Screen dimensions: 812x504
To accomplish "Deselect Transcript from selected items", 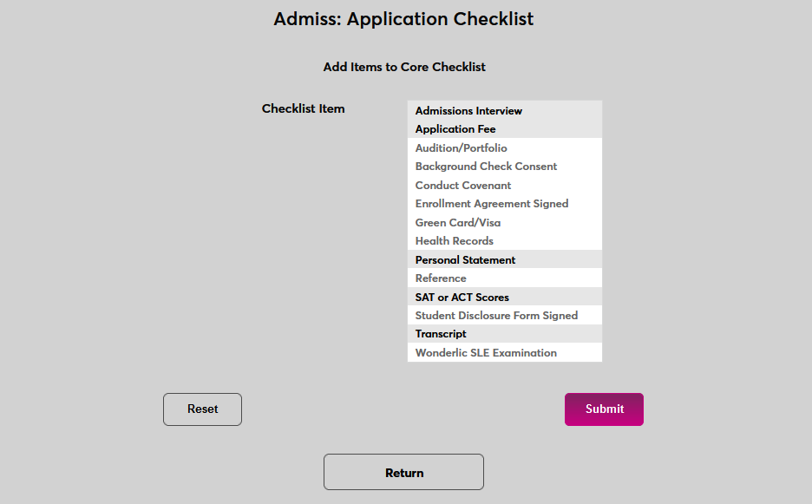I will (440, 333).
